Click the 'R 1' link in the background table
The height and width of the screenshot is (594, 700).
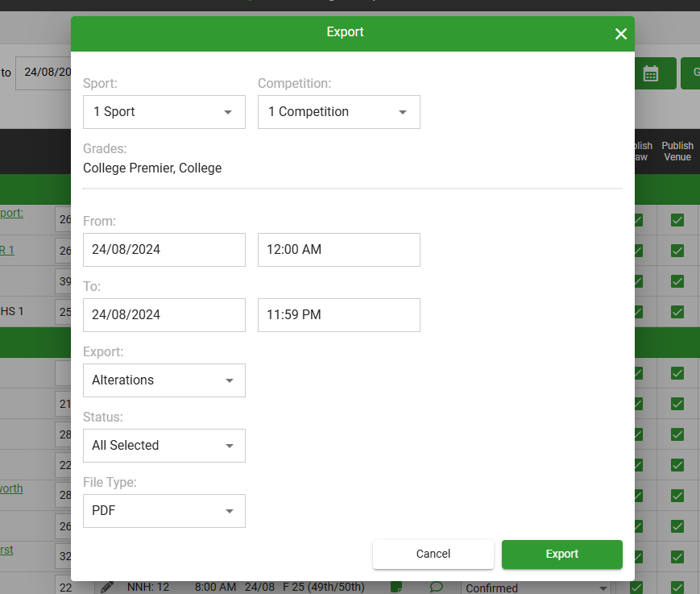pos(7,250)
